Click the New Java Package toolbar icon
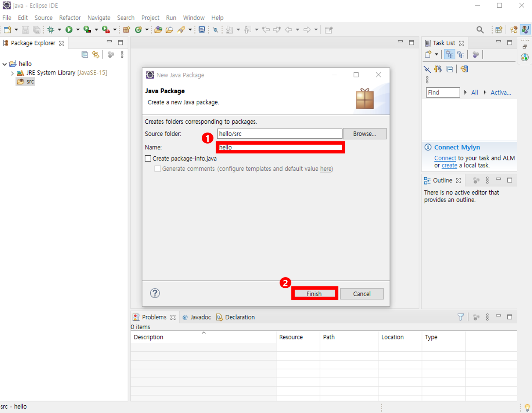Image resolution: width=532 pixels, height=413 pixels. [126, 30]
